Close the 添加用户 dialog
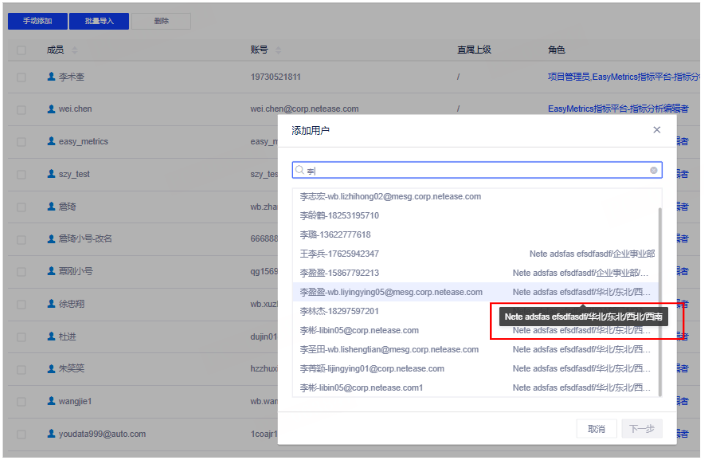The width and height of the screenshot is (704, 460). [656, 129]
